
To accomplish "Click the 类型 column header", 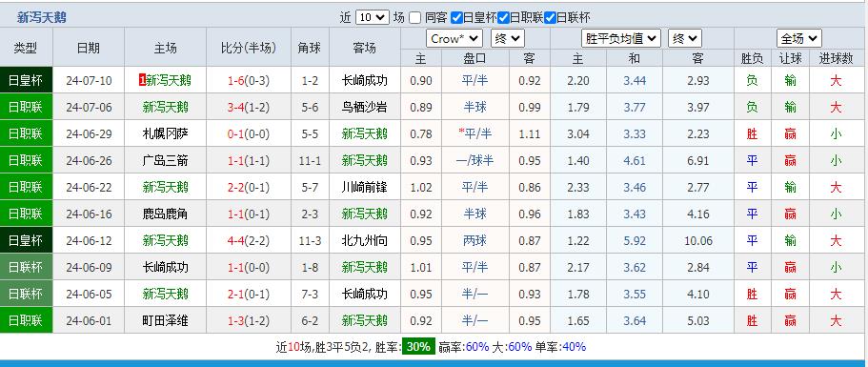I will coord(26,49).
